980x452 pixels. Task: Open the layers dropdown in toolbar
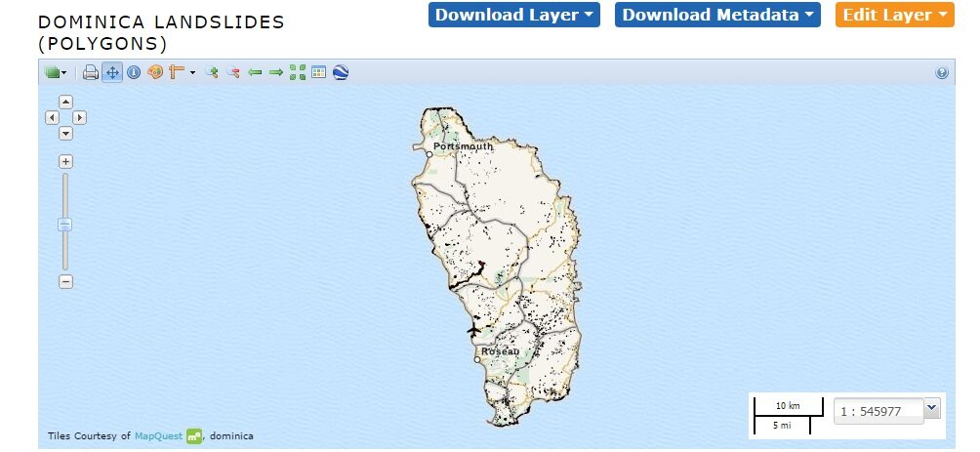56,72
